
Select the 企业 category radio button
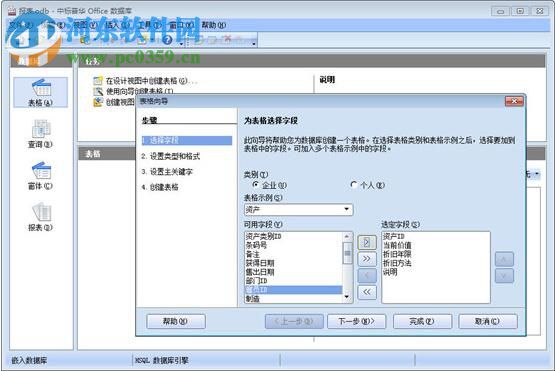pyautogui.click(x=255, y=184)
